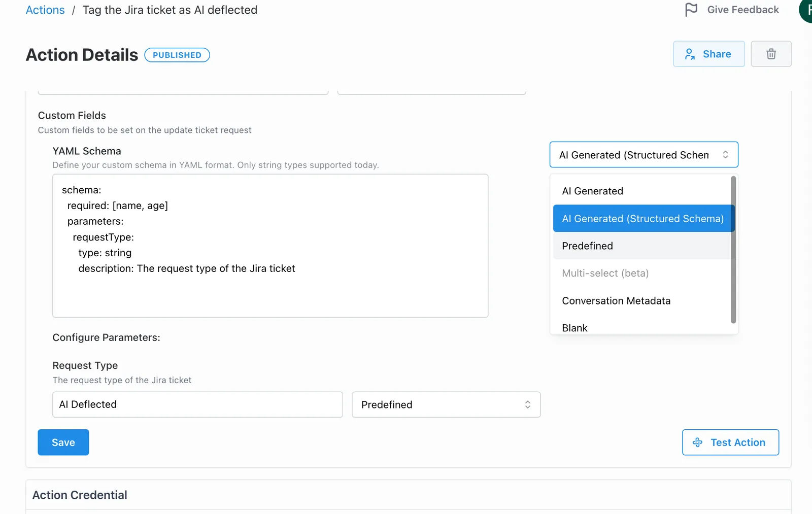812x514 pixels.
Task: Click the 'type: string' schema line
Action: click(x=105, y=253)
